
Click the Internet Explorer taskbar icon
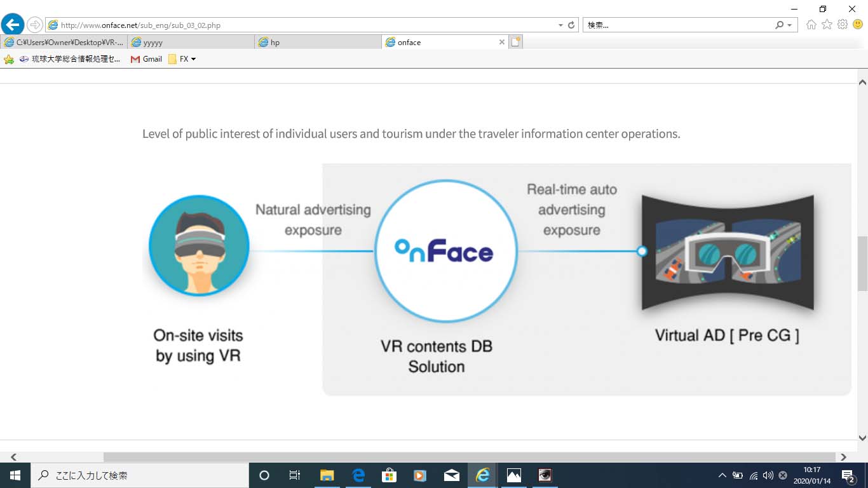point(483,475)
